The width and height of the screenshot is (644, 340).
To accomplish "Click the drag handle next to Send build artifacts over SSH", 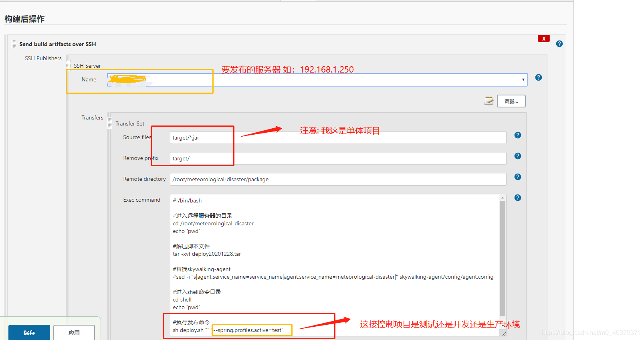I will (x=14, y=44).
